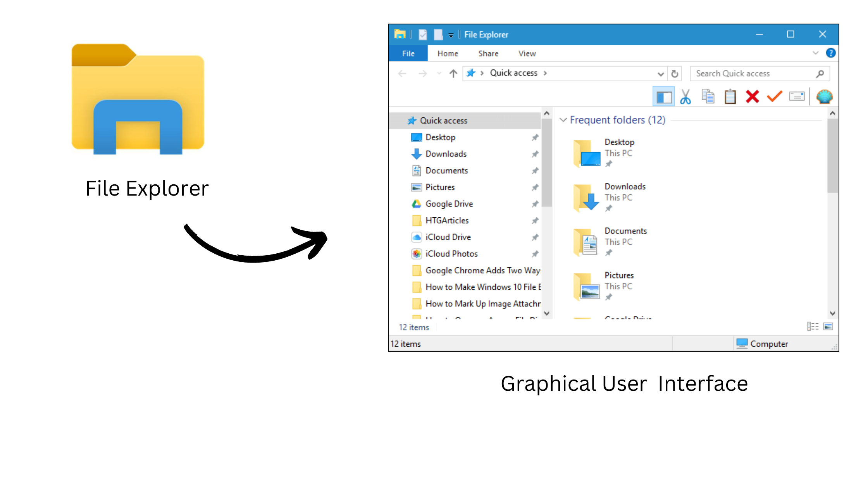
Task: Click the Back arrow navigation button
Action: point(402,73)
